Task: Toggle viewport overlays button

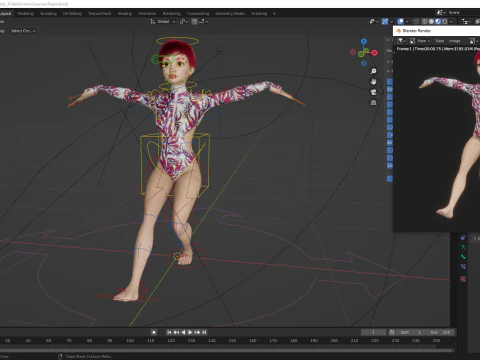Action: [400, 21]
